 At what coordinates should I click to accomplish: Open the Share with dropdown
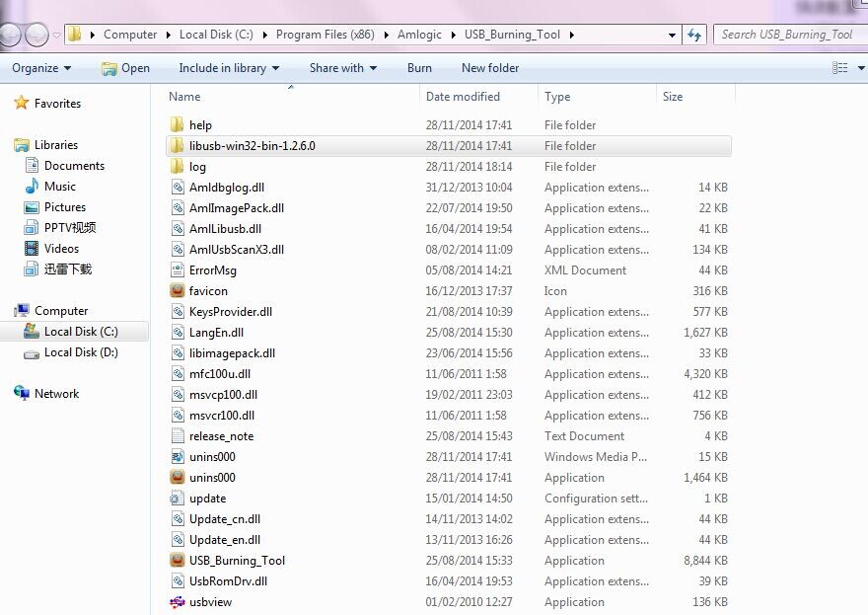343,68
